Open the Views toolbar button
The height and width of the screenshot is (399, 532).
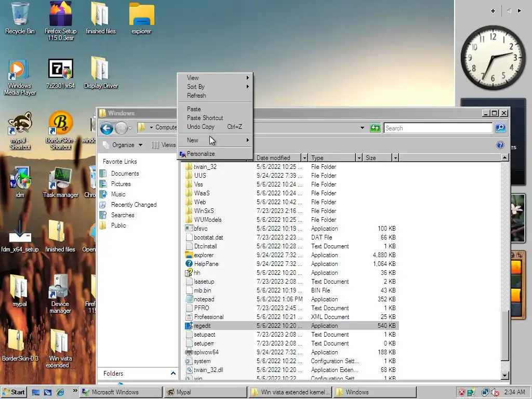tap(164, 145)
